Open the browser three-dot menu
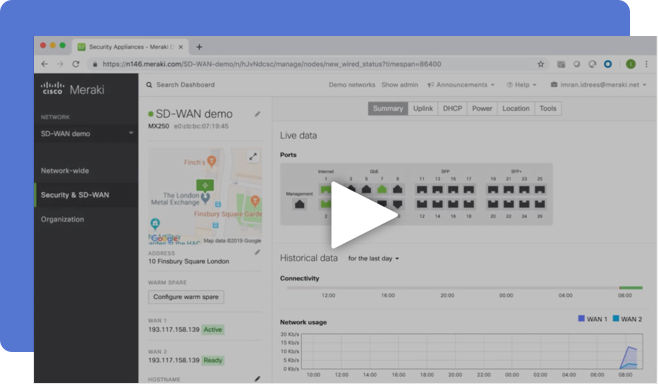Image resolution: width=658 pixels, height=384 pixels. pos(646,64)
